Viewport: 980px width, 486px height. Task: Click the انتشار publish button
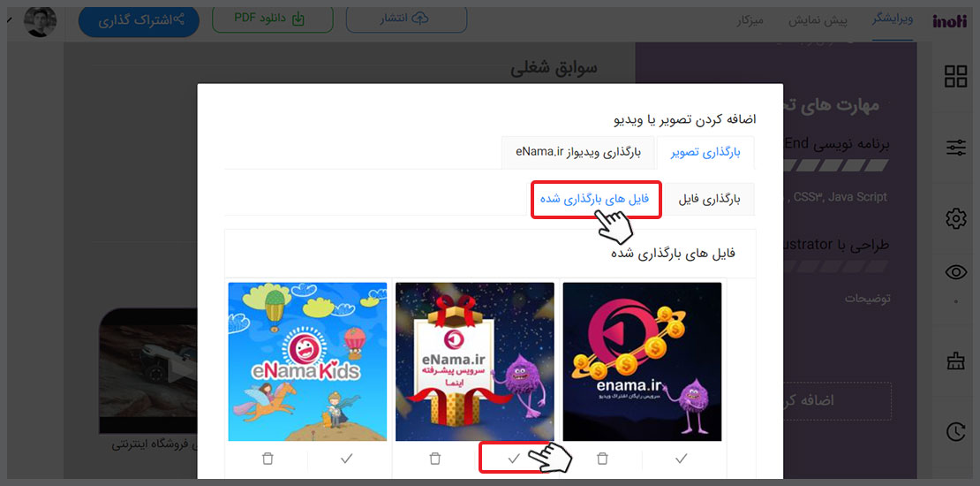click(x=406, y=19)
